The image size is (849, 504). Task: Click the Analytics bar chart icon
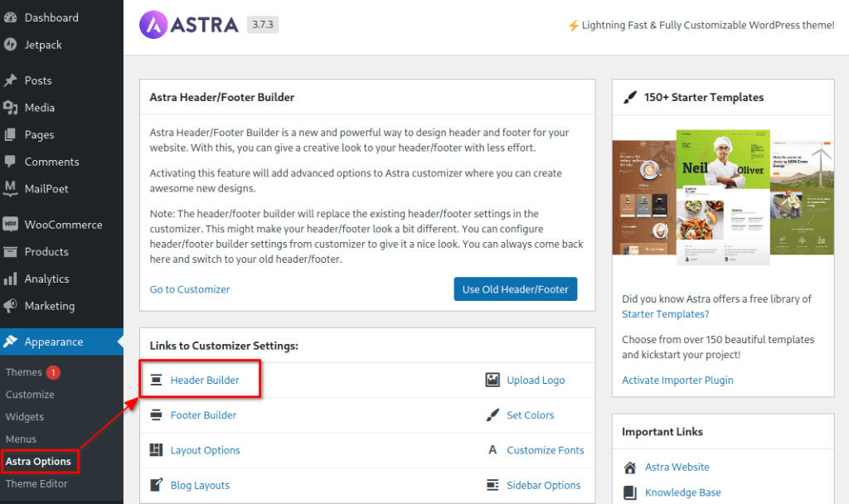click(10, 279)
